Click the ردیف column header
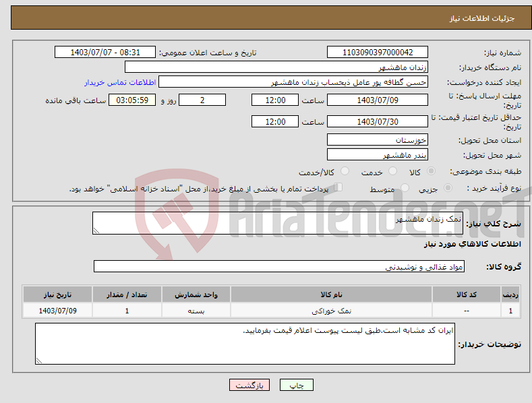The width and height of the screenshot is (532, 403). [510, 294]
